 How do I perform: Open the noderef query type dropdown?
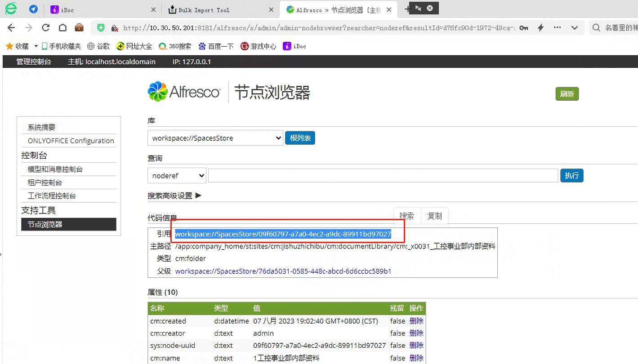click(x=177, y=176)
